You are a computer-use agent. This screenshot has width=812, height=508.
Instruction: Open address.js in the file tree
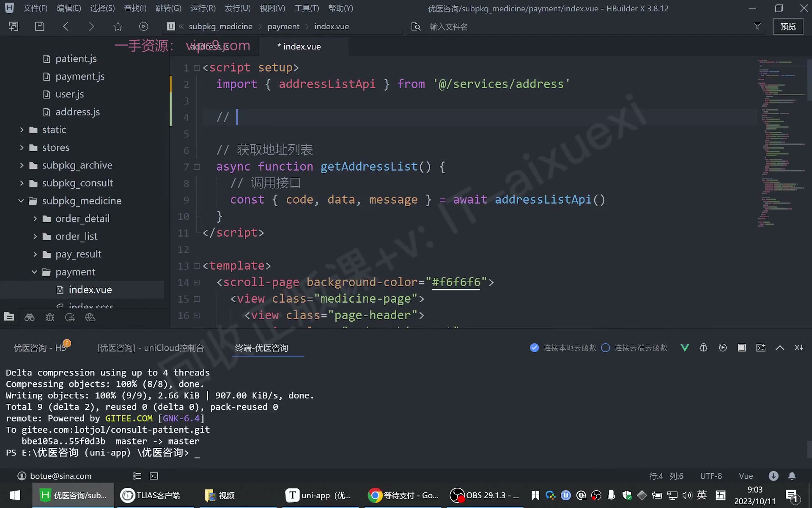tap(77, 112)
